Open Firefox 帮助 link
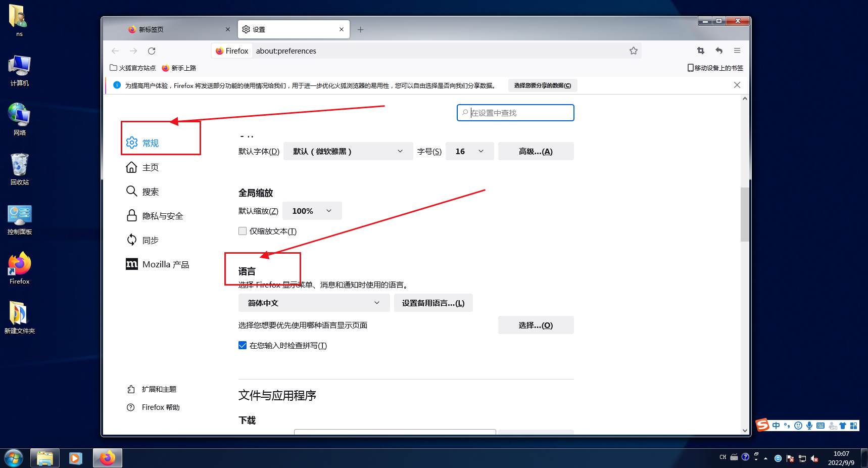 (153, 407)
